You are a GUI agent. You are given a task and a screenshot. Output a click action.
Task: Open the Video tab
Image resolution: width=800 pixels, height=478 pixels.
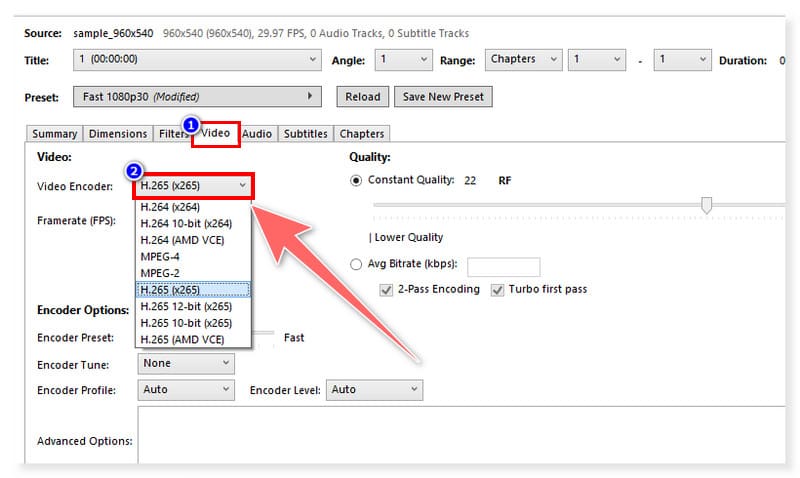(x=217, y=133)
